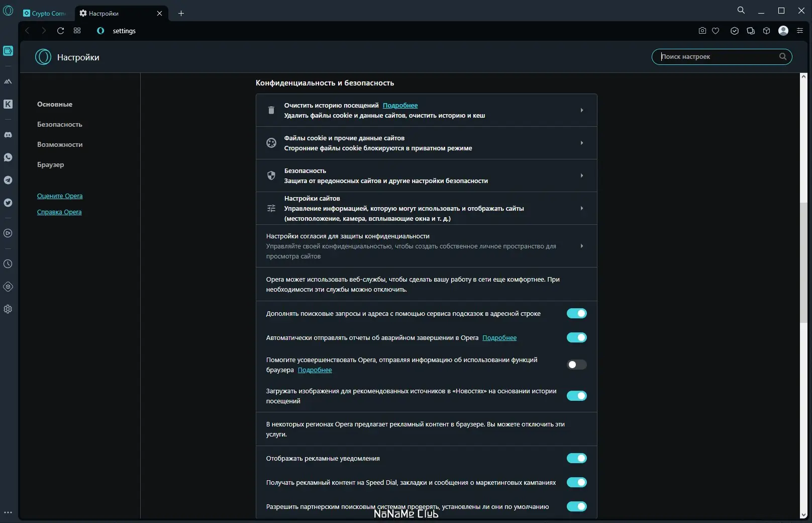This screenshot has width=812, height=523.
Task: Select Браузер in the settings menu
Action: (50, 164)
